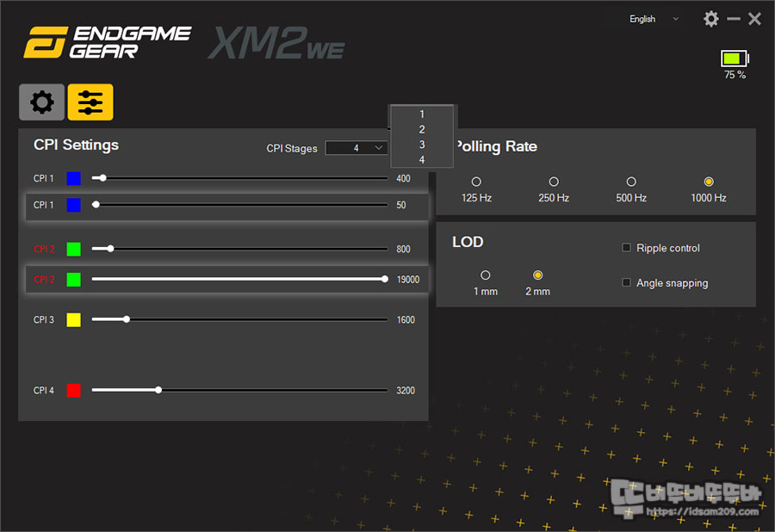Click the 75 % battery text
Image resolution: width=775 pixels, height=532 pixels.
coord(735,75)
